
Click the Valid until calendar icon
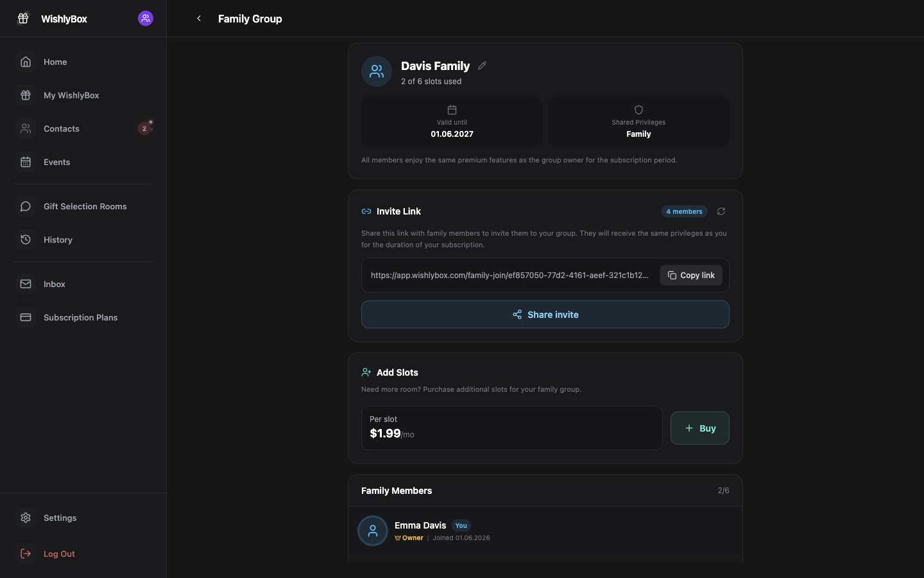452,110
